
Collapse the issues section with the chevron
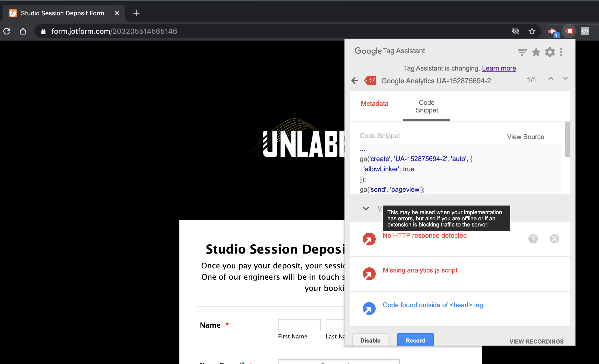366,209
